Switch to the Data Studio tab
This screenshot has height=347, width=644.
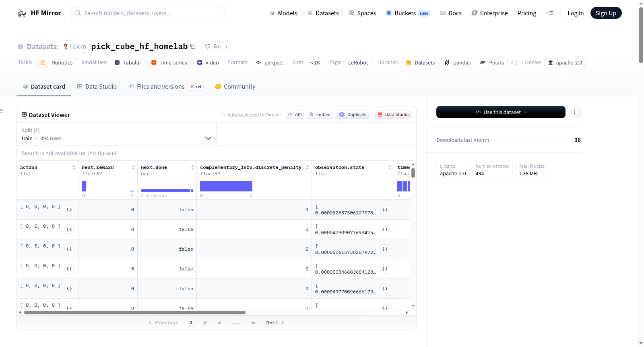tap(97, 87)
